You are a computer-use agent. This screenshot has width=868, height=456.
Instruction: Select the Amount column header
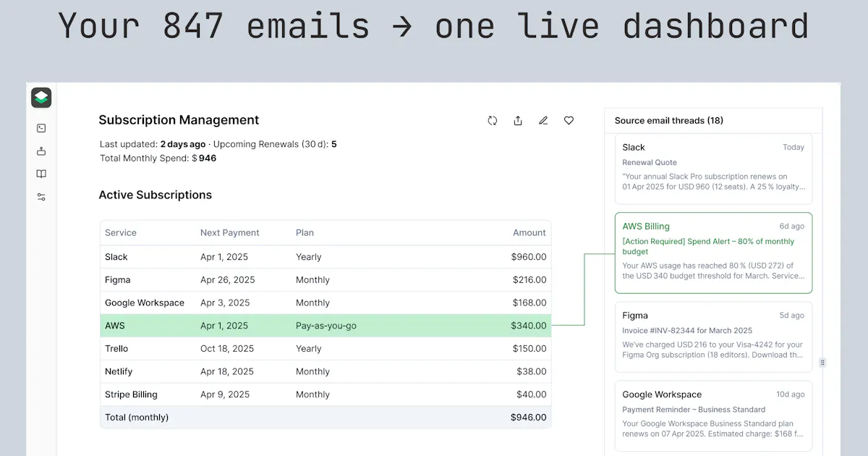tap(529, 233)
